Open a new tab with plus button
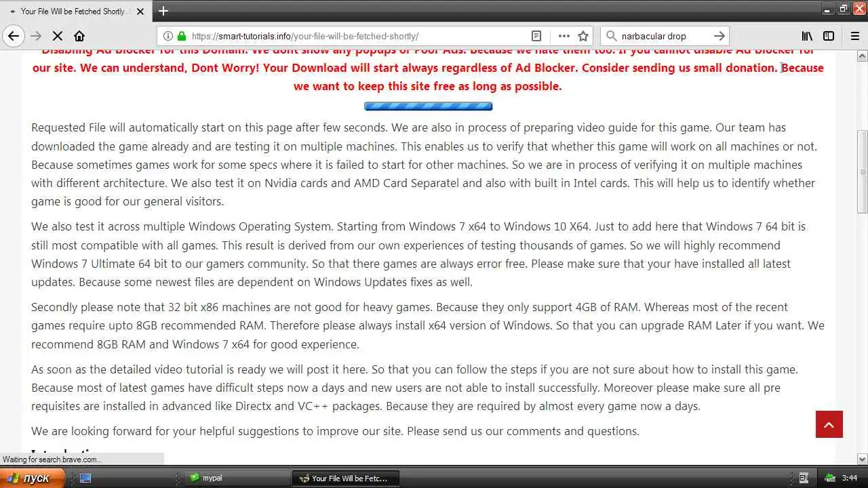Image resolution: width=868 pixels, height=488 pixels. point(163,11)
